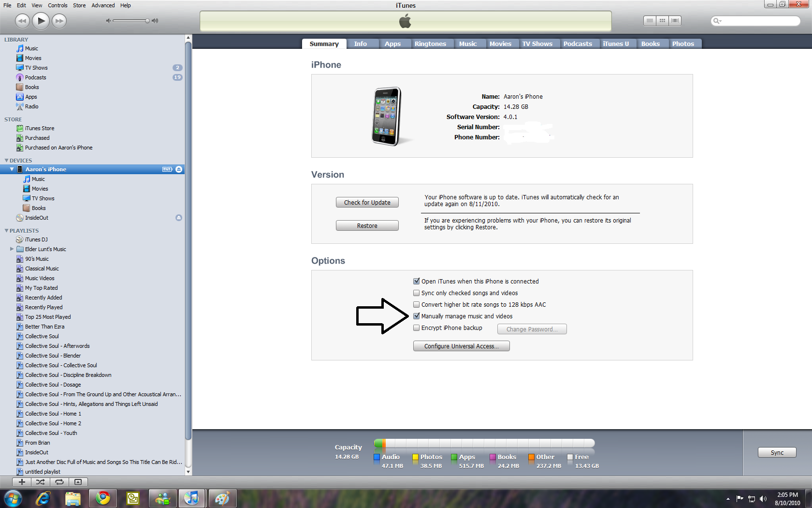This screenshot has height=508, width=812.
Task: Select the Top 25 Most Played playlist
Action: click(x=48, y=317)
